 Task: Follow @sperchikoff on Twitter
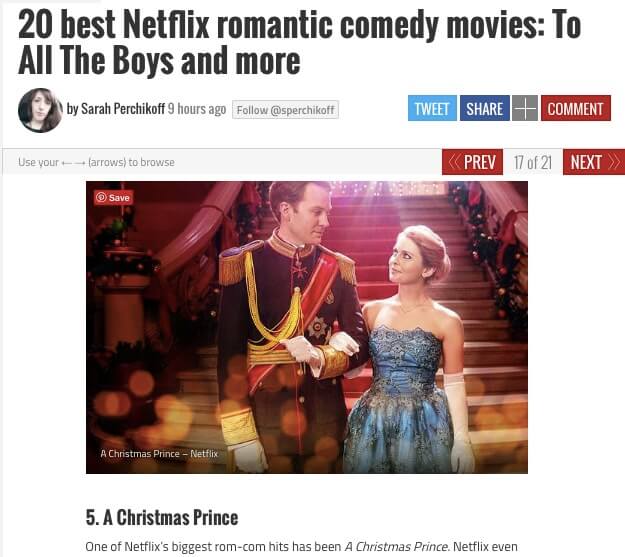point(285,110)
